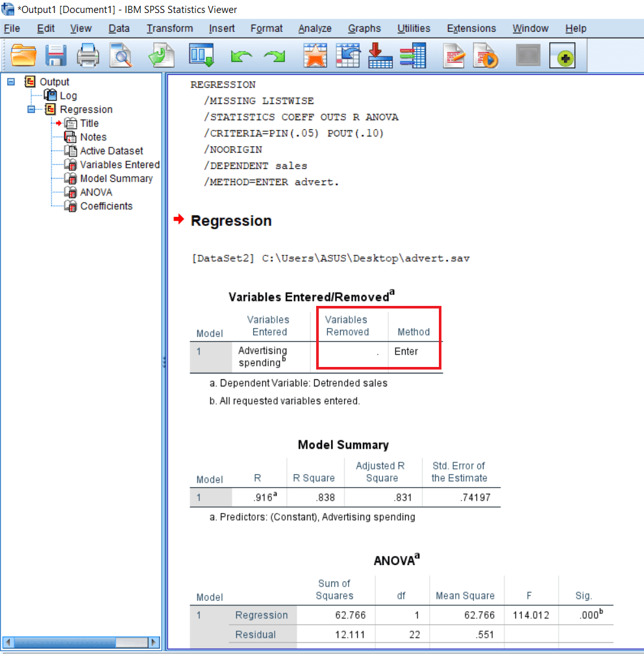
Task: Click the /METHOD=ENTER advert. syntax line
Action: click(x=271, y=182)
